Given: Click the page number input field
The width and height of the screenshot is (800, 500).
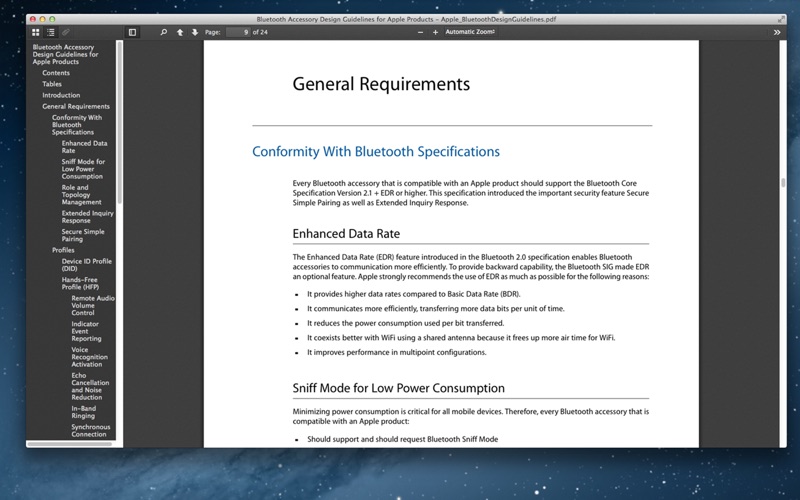Looking at the screenshot, I should point(238,32).
